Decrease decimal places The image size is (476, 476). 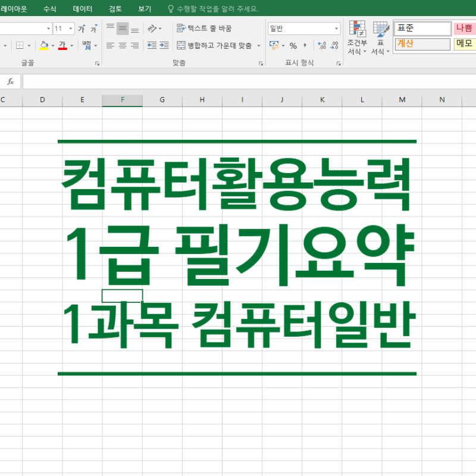click(334, 46)
